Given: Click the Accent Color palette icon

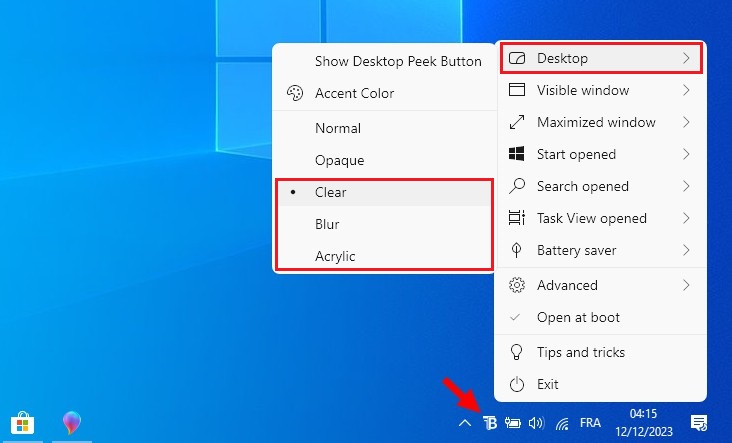Looking at the screenshot, I should 295,93.
